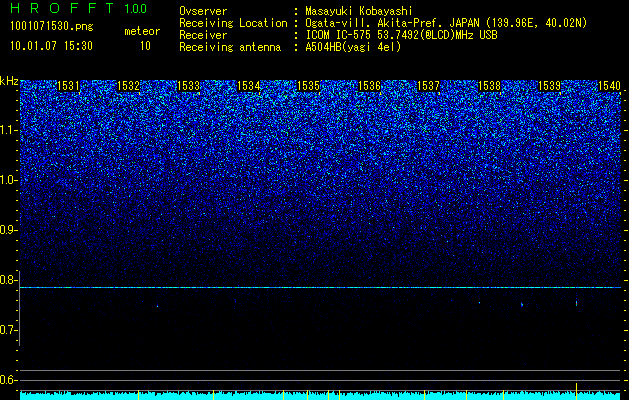This screenshot has width=629, height=400.
Task: Click the 1535 time marker
Action: coord(308,86)
